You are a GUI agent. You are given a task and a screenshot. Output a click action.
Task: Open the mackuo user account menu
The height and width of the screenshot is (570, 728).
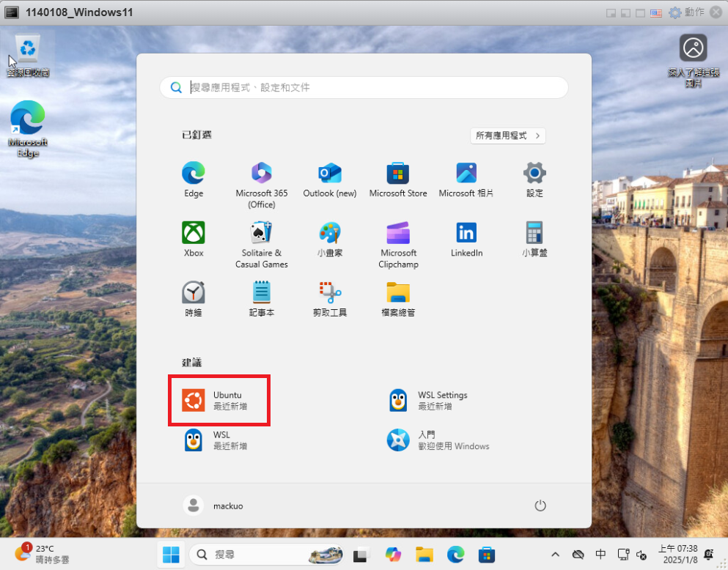213,506
